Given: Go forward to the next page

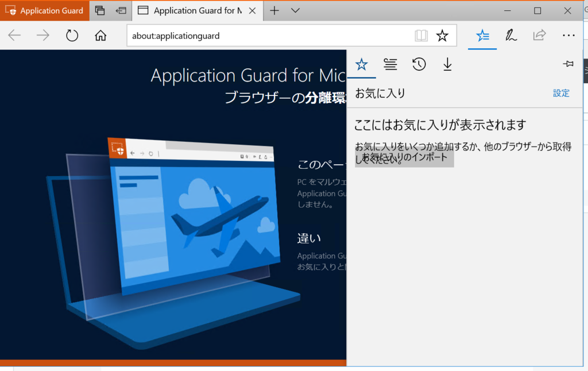Looking at the screenshot, I should (42, 36).
